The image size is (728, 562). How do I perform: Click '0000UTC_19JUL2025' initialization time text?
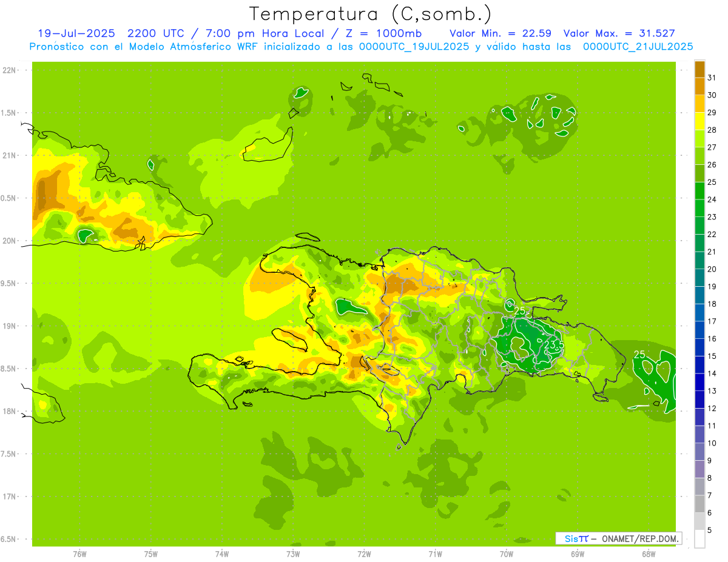[414, 47]
